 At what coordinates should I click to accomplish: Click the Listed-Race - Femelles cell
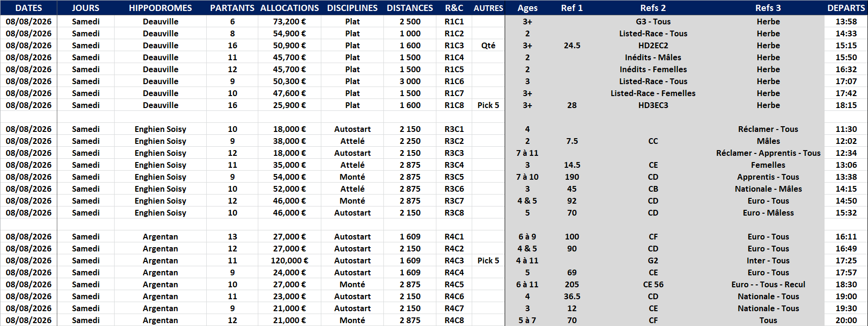(653, 93)
